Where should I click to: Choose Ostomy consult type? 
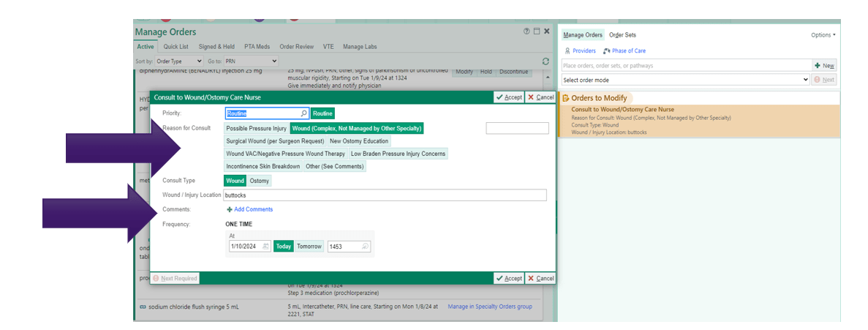pos(259,181)
